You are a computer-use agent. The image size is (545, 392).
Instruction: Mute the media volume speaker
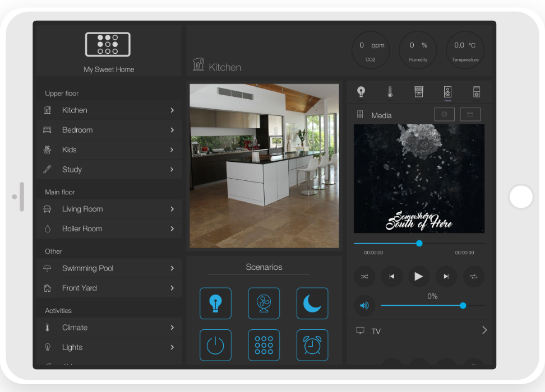tap(364, 306)
